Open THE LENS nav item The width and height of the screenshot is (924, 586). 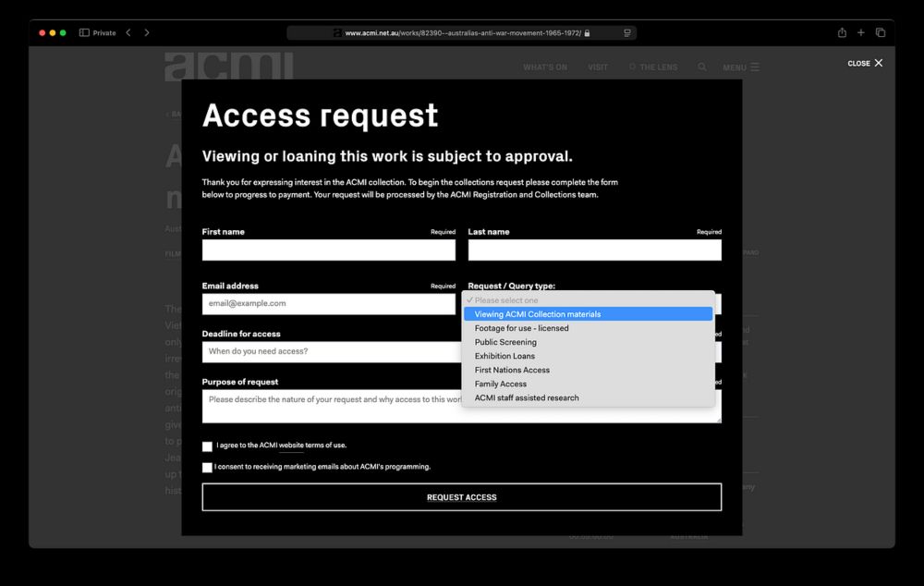pos(653,67)
